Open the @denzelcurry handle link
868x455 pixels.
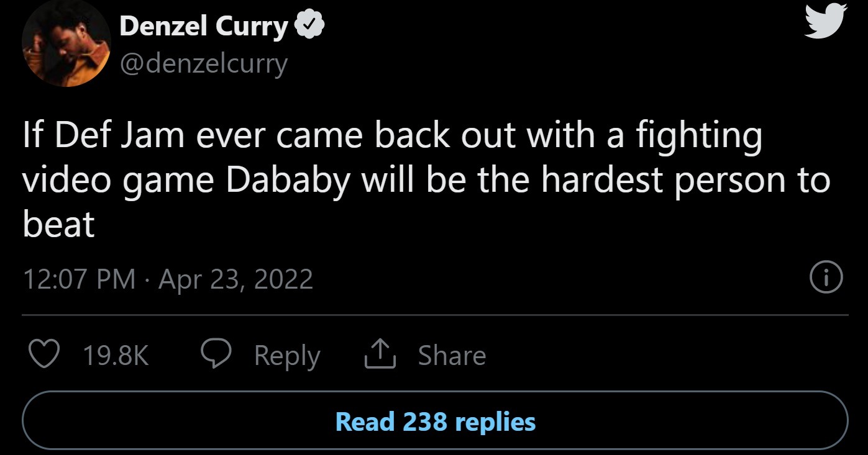point(204,63)
